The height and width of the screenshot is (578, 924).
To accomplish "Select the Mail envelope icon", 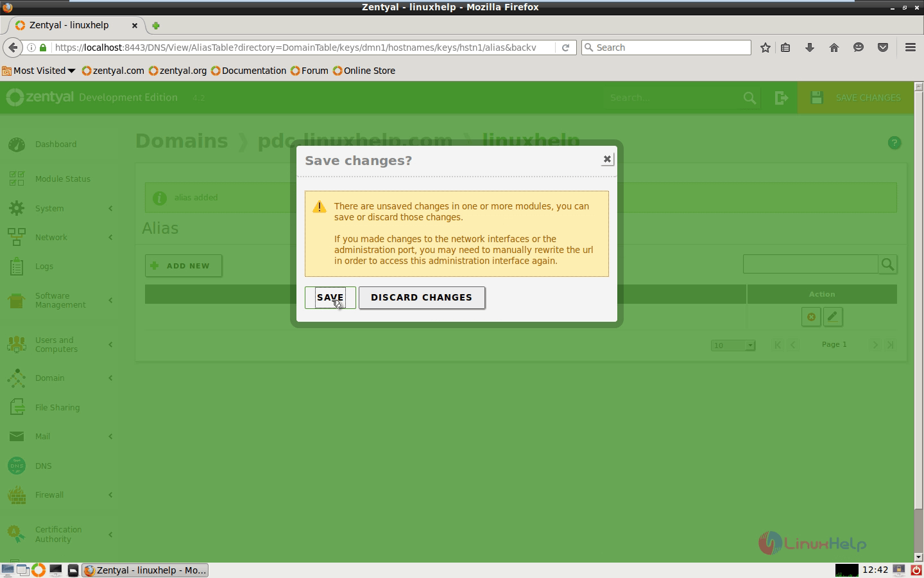I will coord(17,437).
